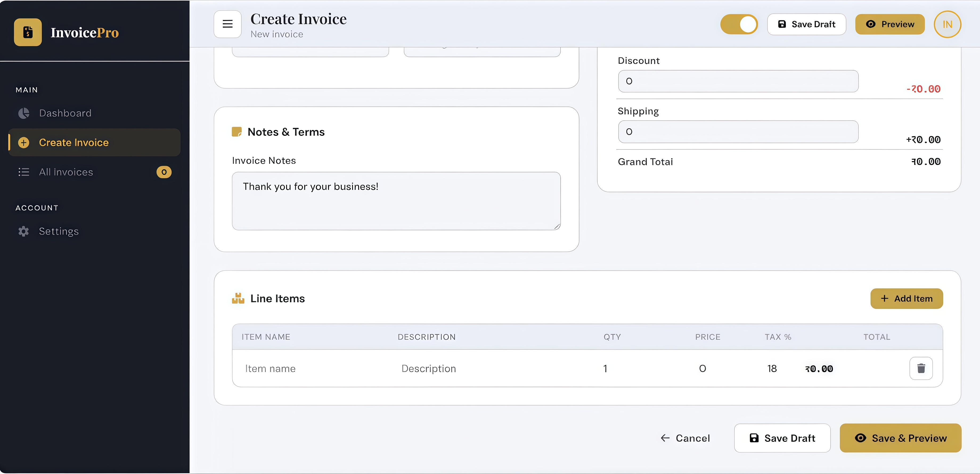980x474 pixels.
Task: Open the hamburger sidebar menu
Action: [x=227, y=24]
